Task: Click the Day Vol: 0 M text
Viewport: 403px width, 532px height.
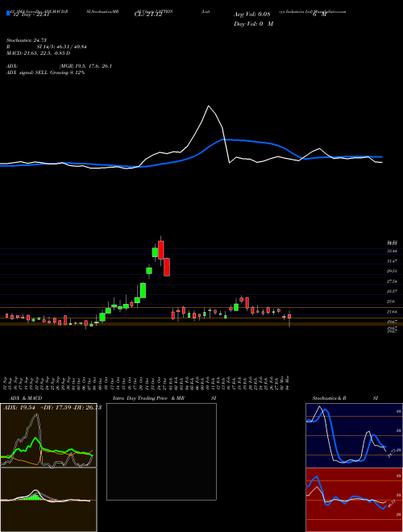Action: pos(254,24)
